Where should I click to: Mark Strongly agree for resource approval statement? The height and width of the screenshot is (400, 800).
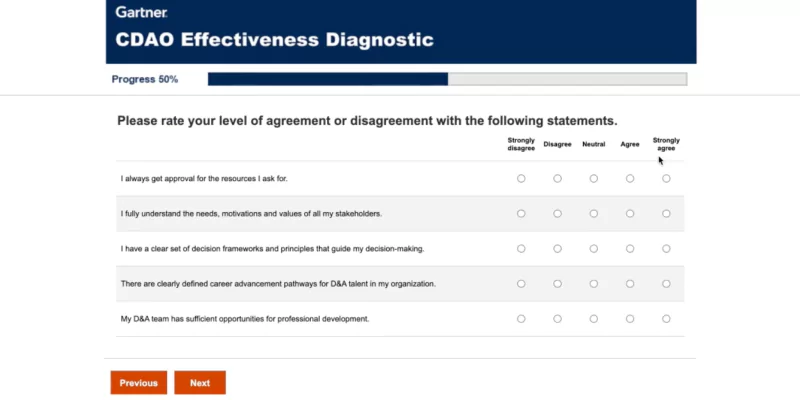pyautogui.click(x=666, y=179)
